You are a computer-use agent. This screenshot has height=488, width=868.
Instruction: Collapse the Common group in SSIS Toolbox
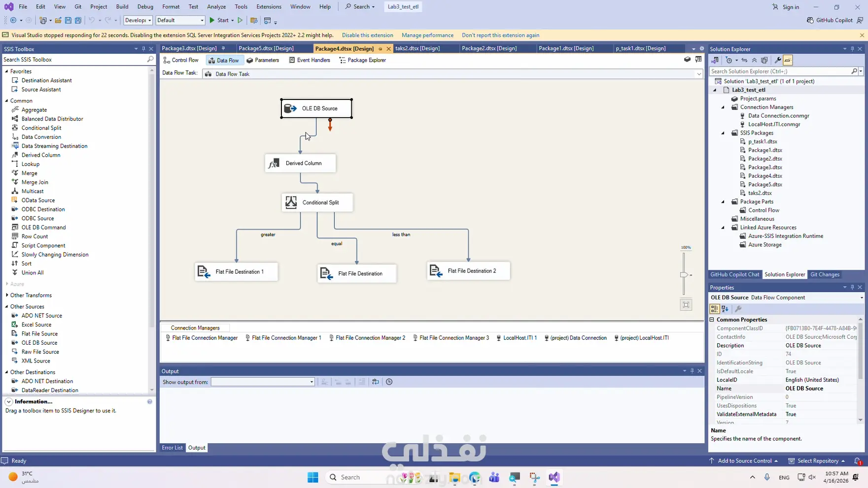coord(7,100)
